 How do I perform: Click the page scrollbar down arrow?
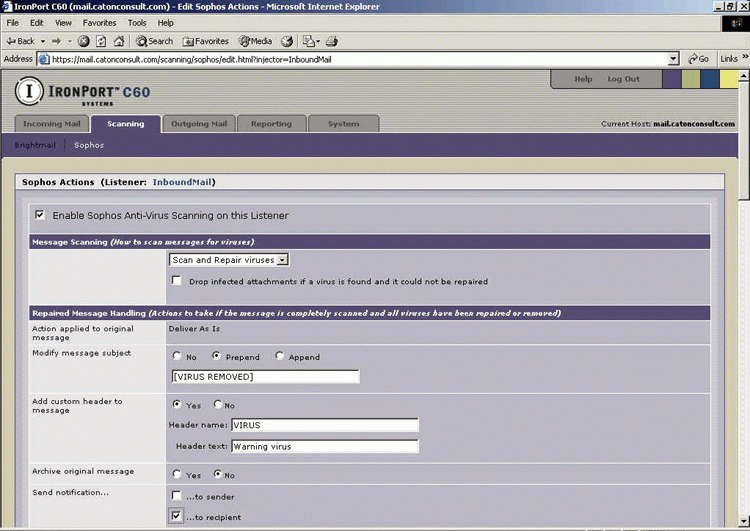tap(744, 520)
